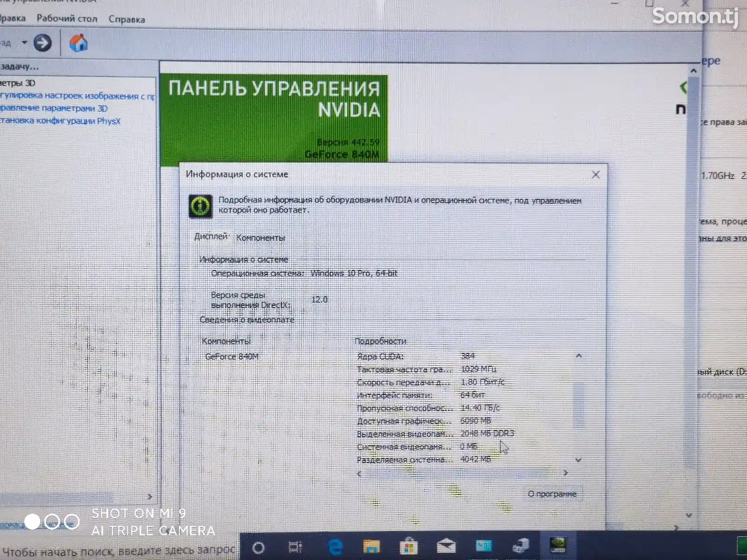Screen dimensions: 747x560
Task: Open the 'Управление параметрами 3D' link
Action: (54, 108)
